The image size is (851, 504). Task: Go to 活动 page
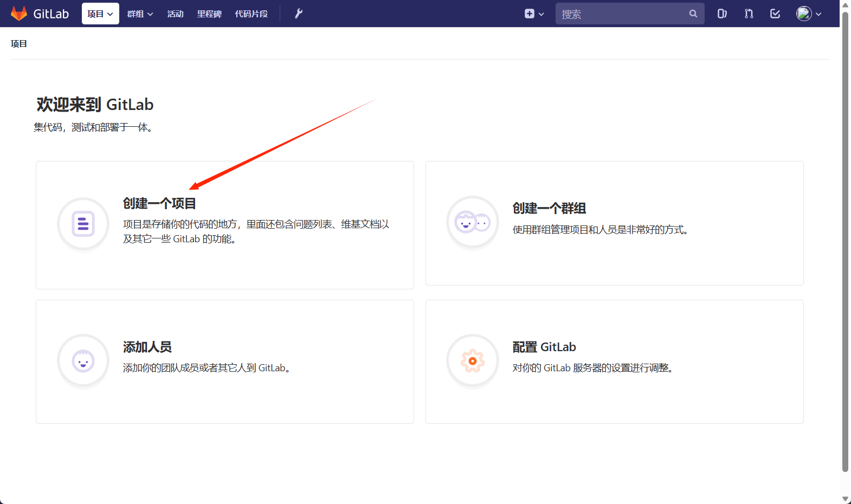(x=175, y=14)
